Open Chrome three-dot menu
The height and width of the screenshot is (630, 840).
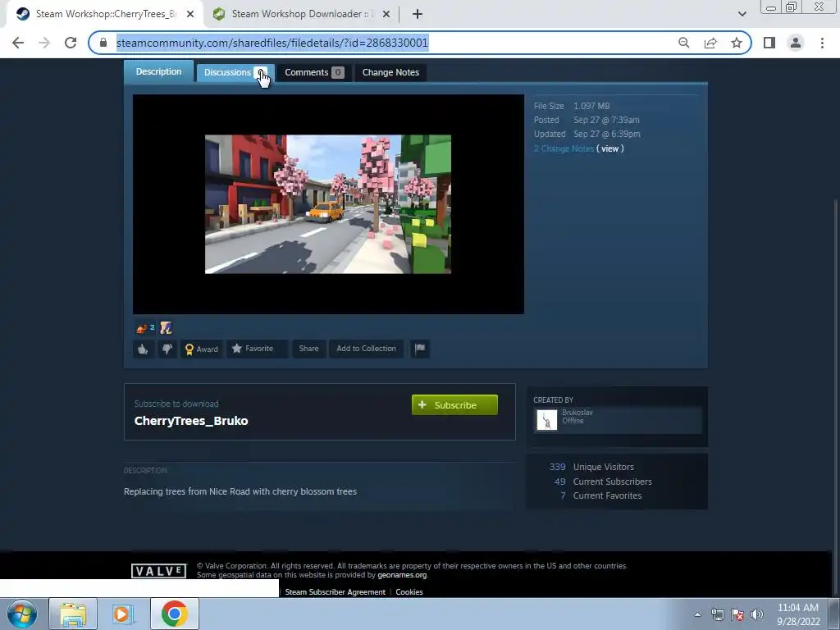pos(822,43)
